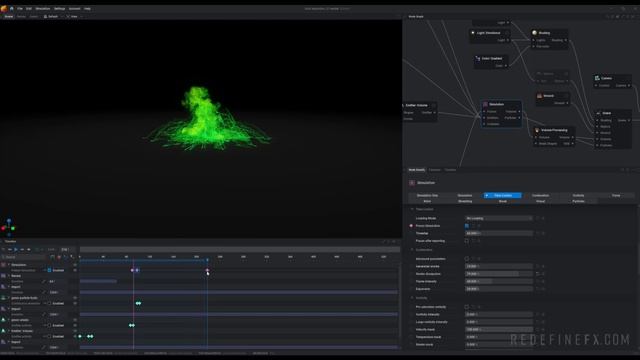The image size is (640, 360).
Task: Step to previous frame in timeline
Action: click(10, 249)
